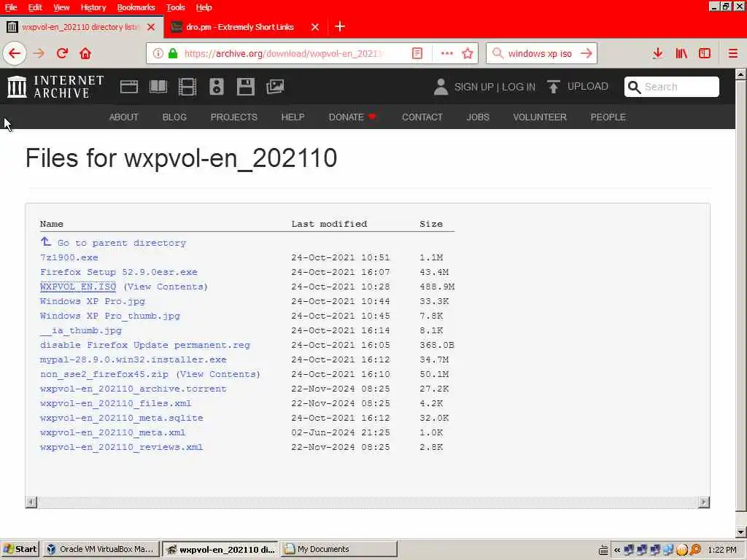Viewport: 747px width, 560px height.
Task: Submit search with the arrow in search box
Action: pyautogui.click(x=587, y=53)
